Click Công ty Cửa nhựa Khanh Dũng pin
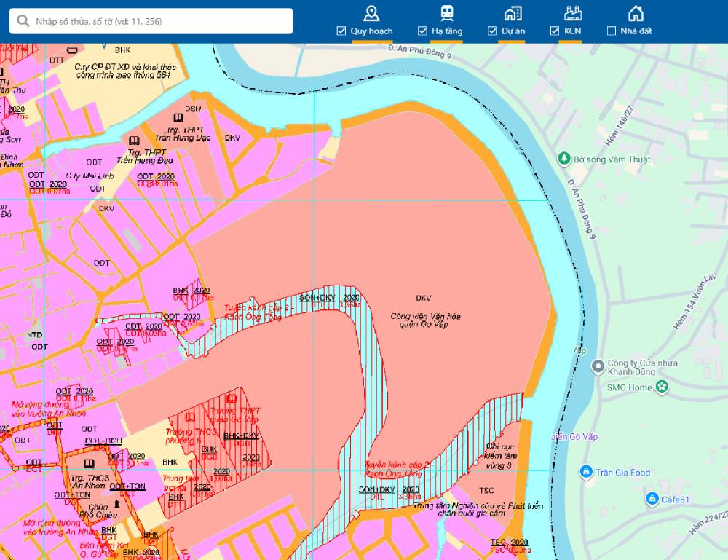The height and width of the screenshot is (560, 728). pyautogui.click(x=598, y=365)
